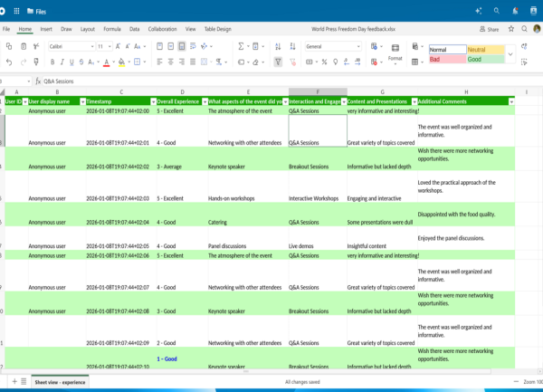Apply the Neutral cell style
The height and width of the screenshot is (392, 543).
[485, 50]
